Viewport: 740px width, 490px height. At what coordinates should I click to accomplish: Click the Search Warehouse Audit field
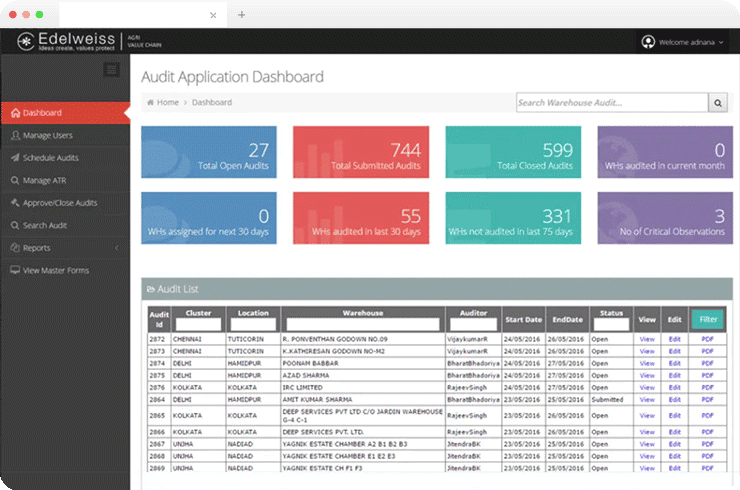[611, 102]
